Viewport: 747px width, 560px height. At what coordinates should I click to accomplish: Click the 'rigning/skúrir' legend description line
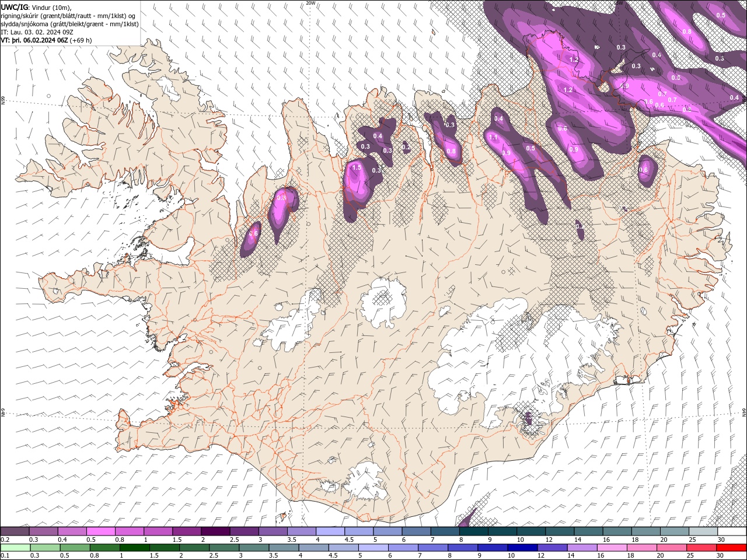pyautogui.click(x=68, y=15)
